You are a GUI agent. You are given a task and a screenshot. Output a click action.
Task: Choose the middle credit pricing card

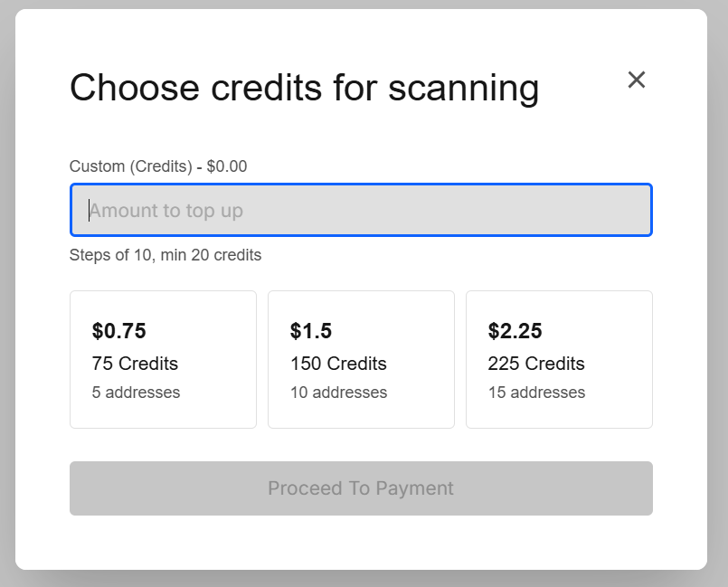click(361, 358)
